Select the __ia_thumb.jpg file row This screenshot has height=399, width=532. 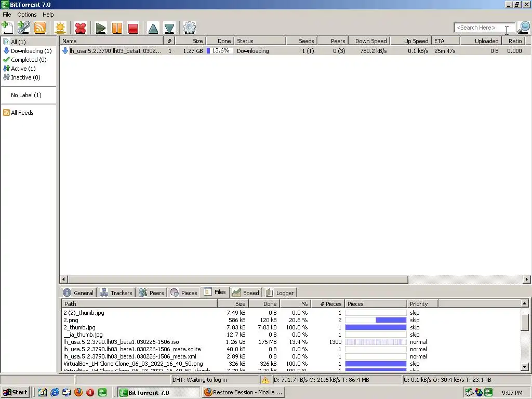291,335
